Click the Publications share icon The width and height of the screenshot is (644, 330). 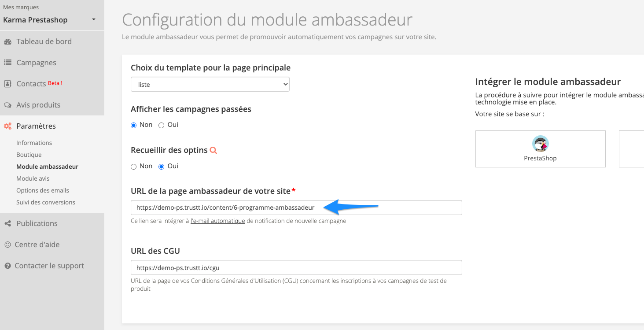[x=7, y=224]
